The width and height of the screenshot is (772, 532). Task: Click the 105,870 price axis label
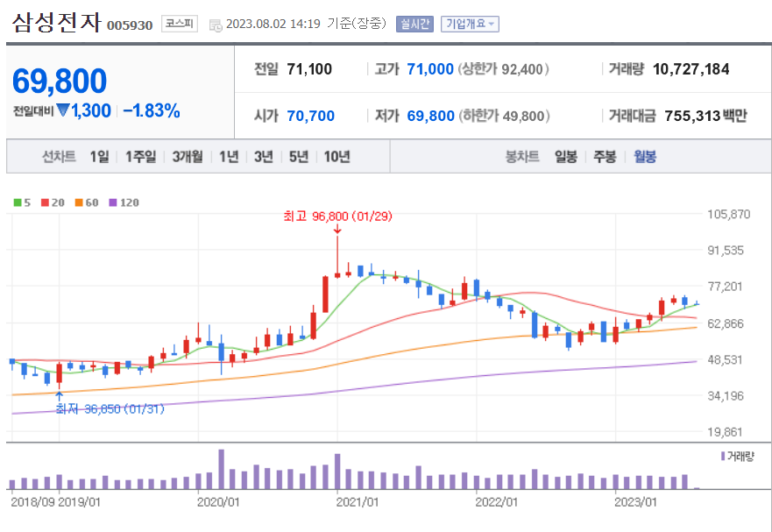click(729, 214)
